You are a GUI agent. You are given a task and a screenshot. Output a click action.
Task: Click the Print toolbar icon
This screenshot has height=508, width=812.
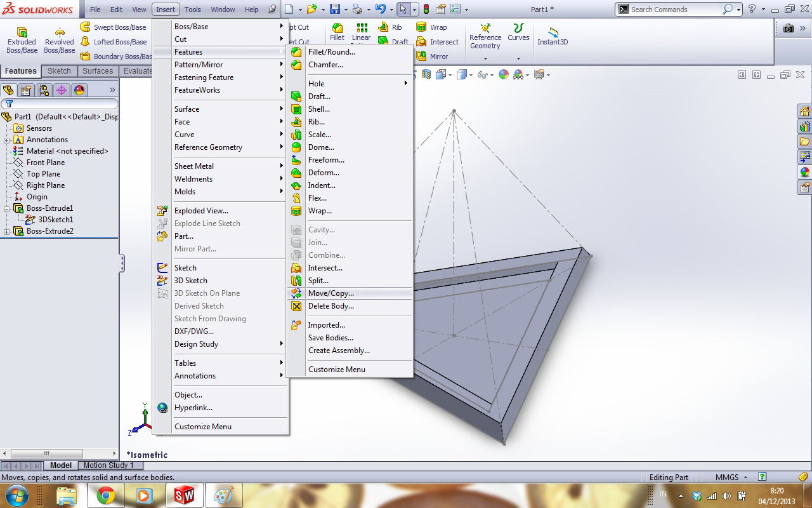click(x=358, y=10)
